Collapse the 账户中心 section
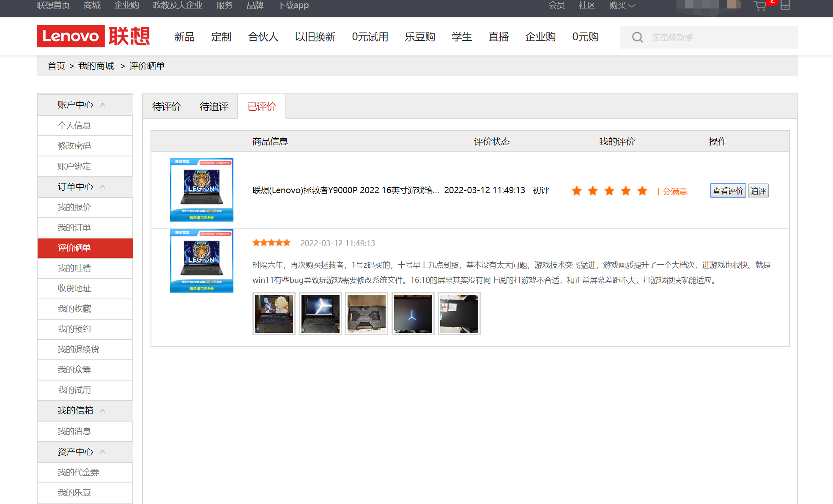The image size is (833, 504). tap(102, 105)
